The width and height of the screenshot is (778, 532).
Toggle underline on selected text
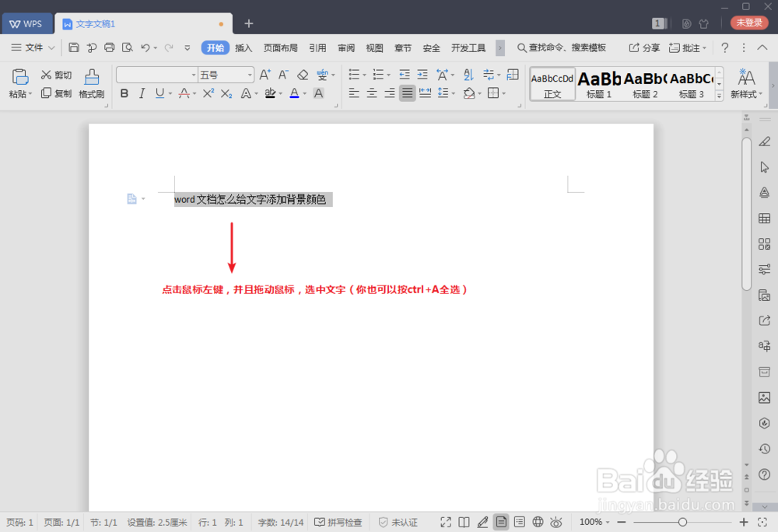[158, 93]
